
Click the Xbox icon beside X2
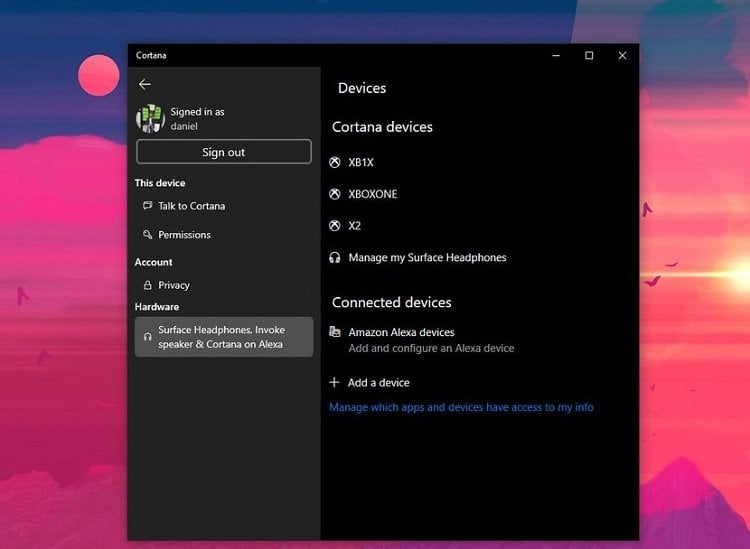coord(335,226)
